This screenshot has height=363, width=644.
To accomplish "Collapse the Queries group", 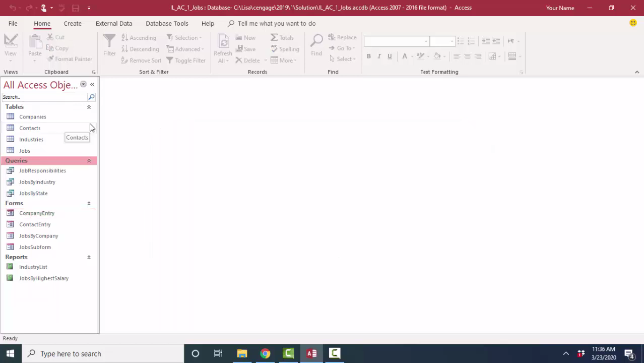I will [x=89, y=161].
